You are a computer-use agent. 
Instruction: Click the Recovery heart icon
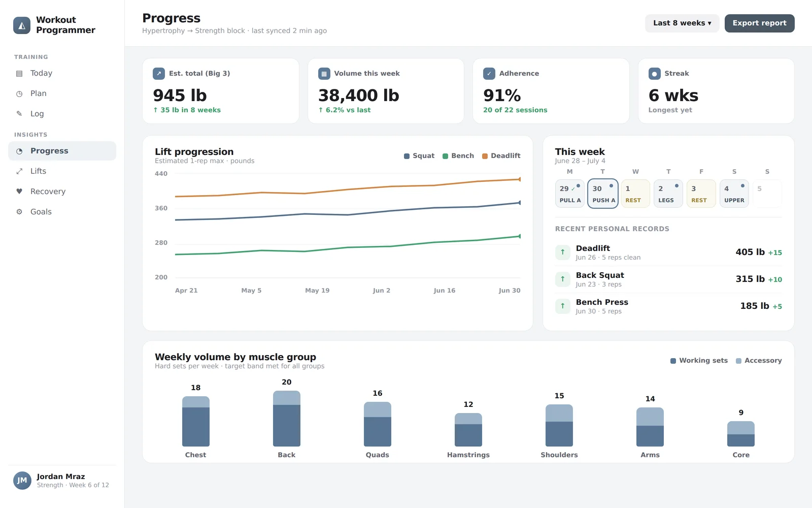point(19,192)
